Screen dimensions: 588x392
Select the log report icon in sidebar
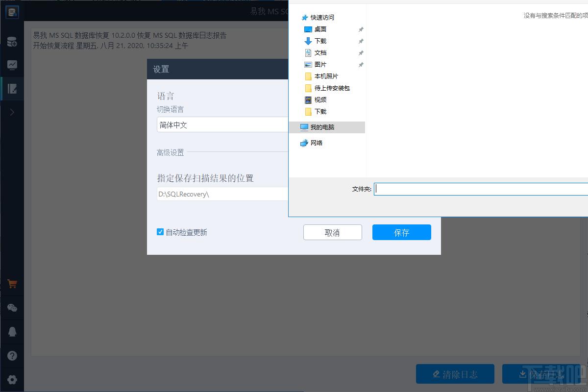(x=12, y=89)
